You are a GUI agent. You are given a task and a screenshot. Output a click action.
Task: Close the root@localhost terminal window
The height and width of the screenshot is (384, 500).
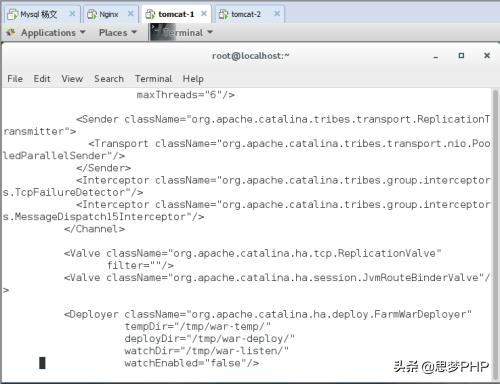tap(487, 55)
